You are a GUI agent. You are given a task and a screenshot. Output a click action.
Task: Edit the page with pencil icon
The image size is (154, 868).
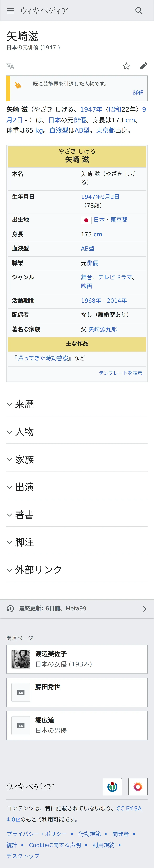point(144,66)
